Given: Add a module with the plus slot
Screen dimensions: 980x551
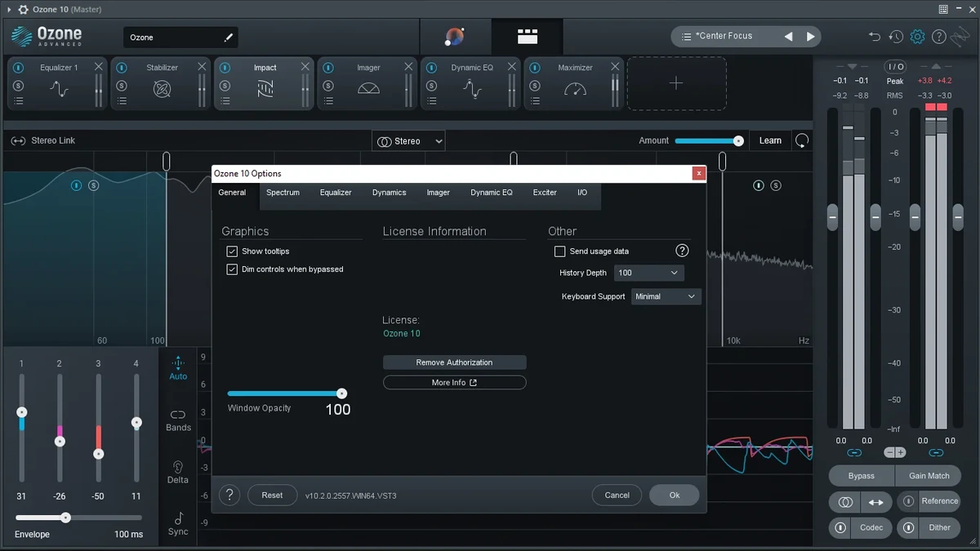Looking at the screenshot, I should coord(676,83).
